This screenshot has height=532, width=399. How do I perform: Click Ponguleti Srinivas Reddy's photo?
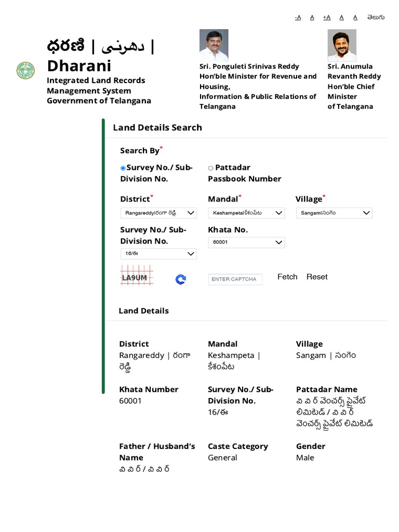point(214,45)
